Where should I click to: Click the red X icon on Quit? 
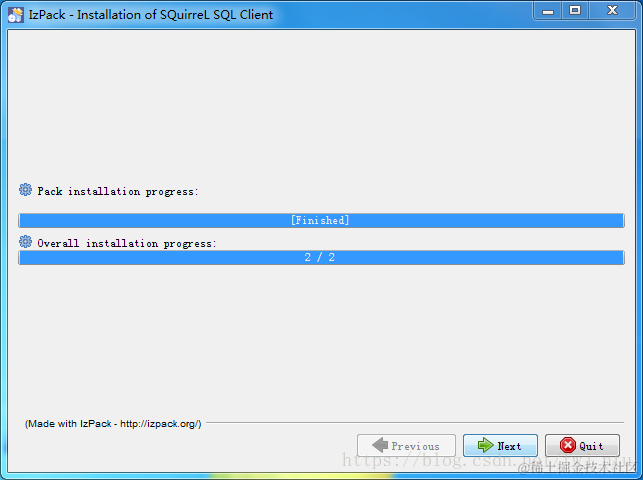click(x=568, y=445)
